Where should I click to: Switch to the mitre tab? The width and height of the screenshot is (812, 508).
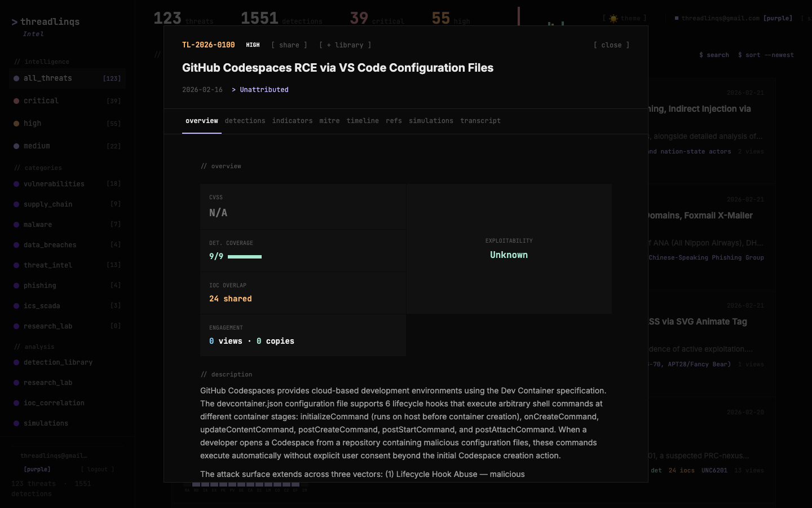point(330,121)
